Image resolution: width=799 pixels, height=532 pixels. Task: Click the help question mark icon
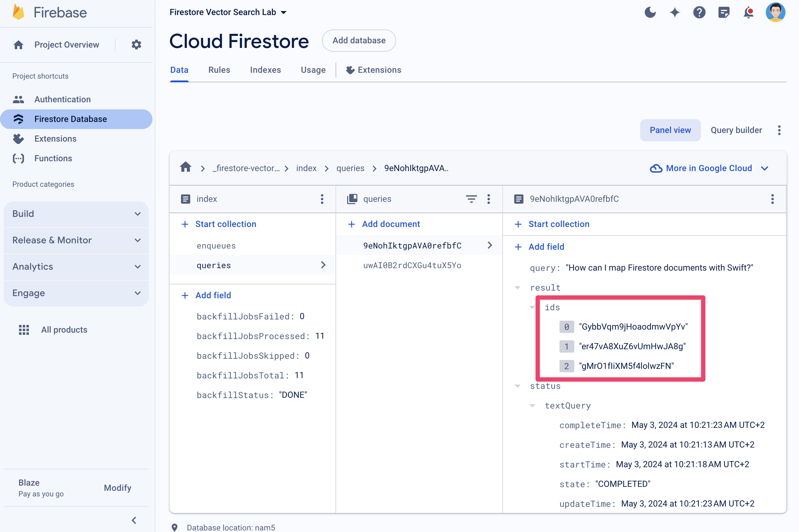(x=699, y=12)
